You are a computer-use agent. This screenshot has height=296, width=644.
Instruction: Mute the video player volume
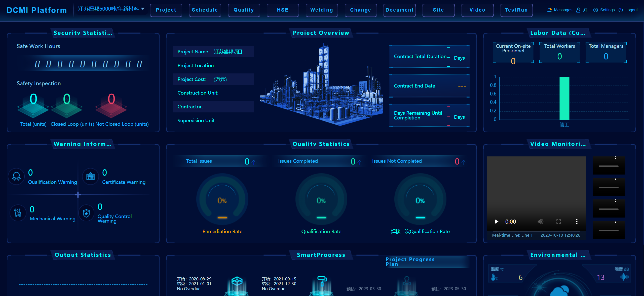540,222
